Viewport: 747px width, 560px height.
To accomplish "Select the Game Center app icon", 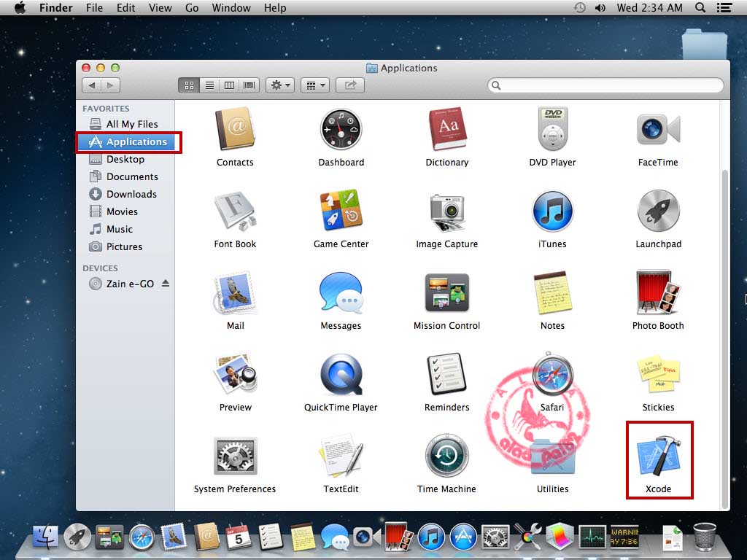I will [x=341, y=211].
